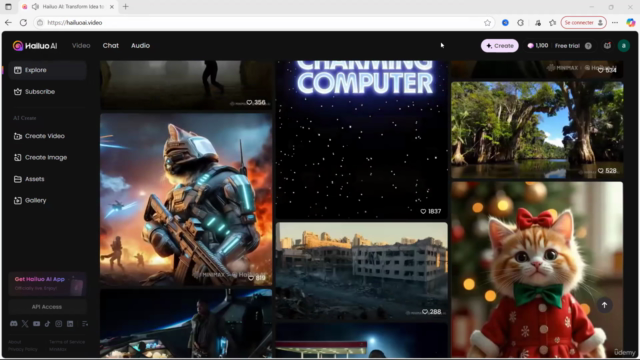The height and width of the screenshot is (360, 640).
Task: Click the Free trial label
Action: pyautogui.click(x=567, y=46)
